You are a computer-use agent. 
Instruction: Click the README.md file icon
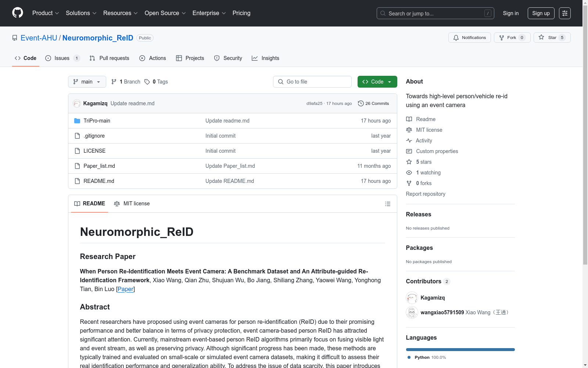[77, 181]
